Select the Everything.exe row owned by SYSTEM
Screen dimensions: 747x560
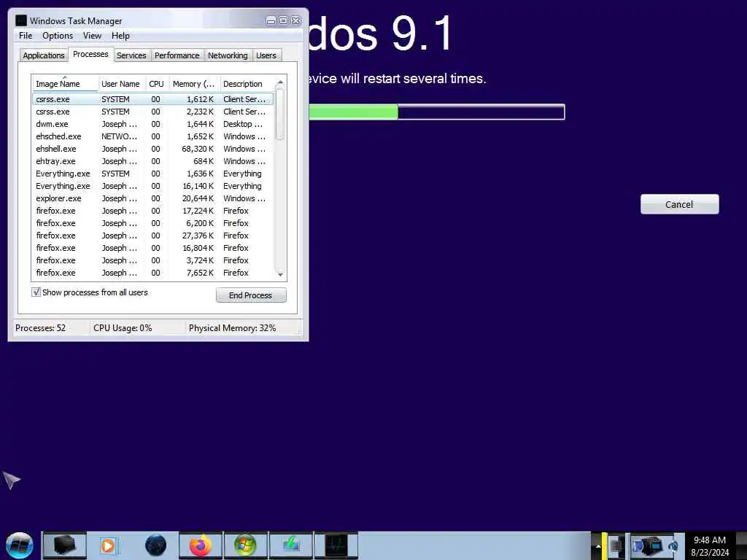click(153, 174)
